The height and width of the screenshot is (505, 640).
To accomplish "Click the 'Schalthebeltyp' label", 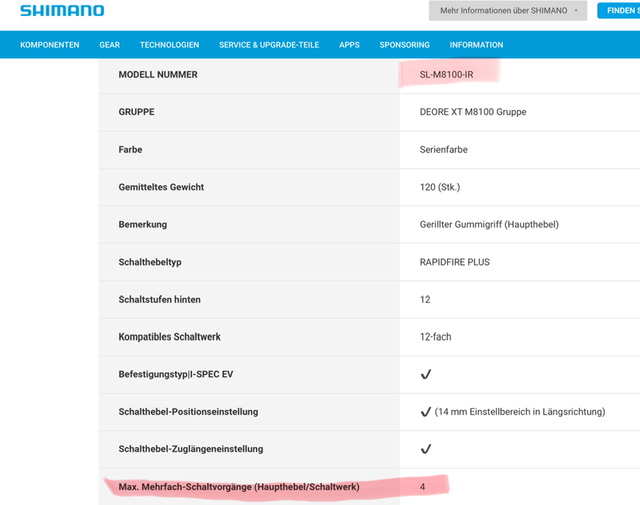I will [x=150, y=262].
